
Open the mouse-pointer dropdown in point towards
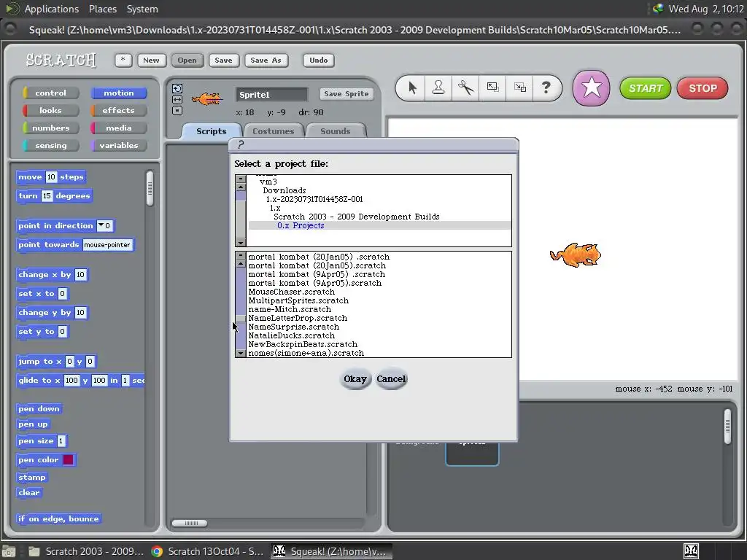coord(107,245)
